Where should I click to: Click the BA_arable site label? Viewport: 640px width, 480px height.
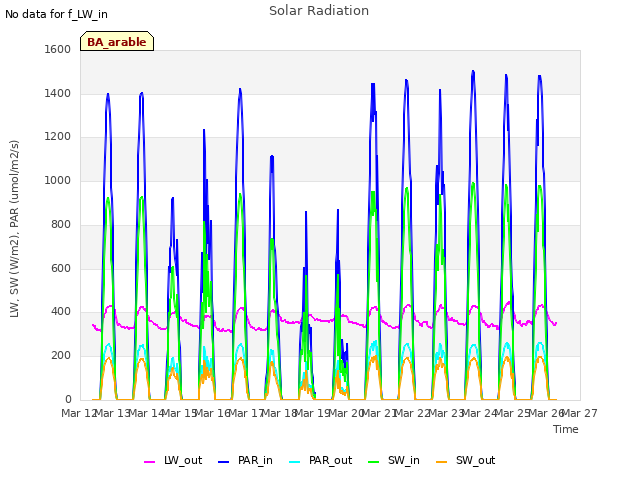[x=117, y=42]
